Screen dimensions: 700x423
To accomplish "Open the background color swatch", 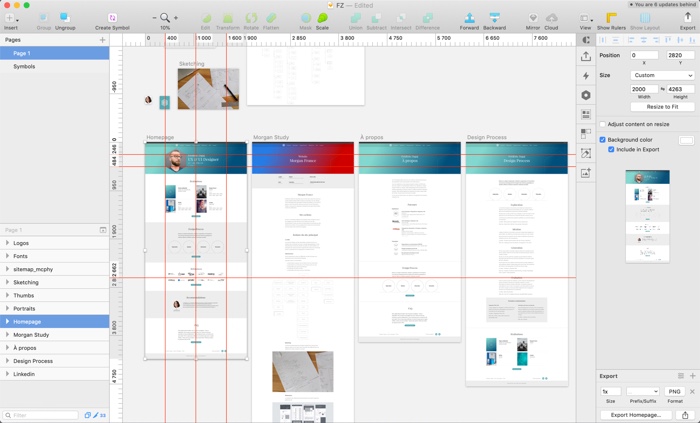I will click(686, 139).
